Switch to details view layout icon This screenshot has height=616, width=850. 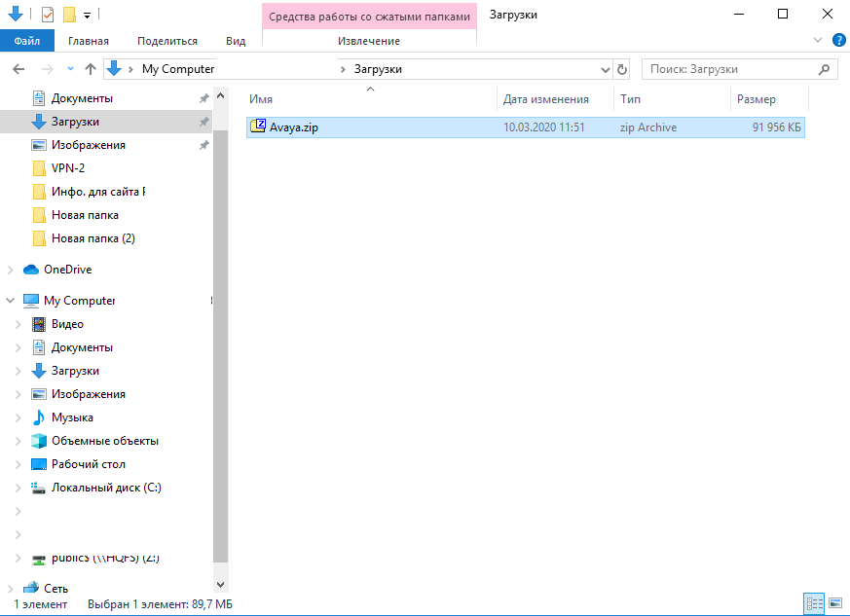tap(815, 603)
